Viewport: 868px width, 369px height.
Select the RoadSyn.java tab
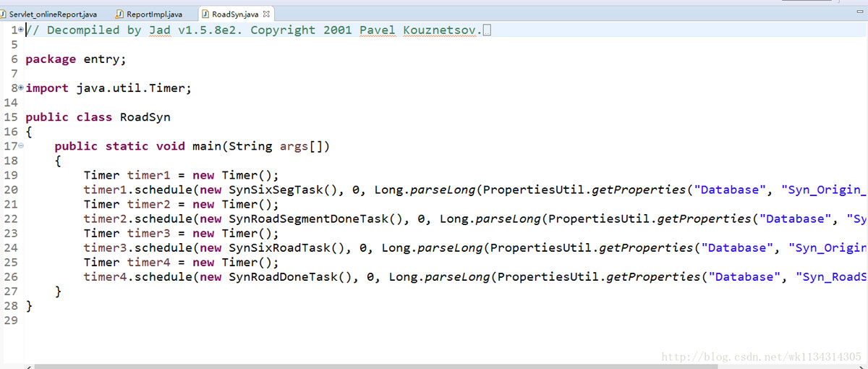(x=234, y=14)
